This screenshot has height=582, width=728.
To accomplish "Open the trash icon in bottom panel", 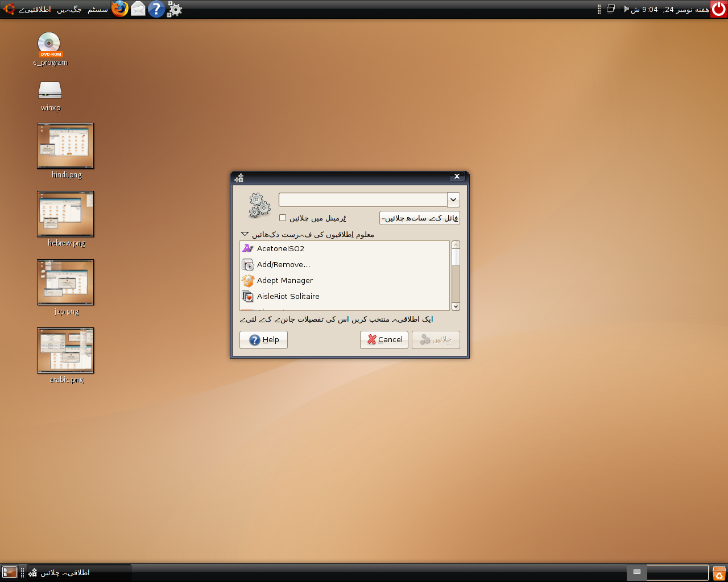I will pos(719,573).
